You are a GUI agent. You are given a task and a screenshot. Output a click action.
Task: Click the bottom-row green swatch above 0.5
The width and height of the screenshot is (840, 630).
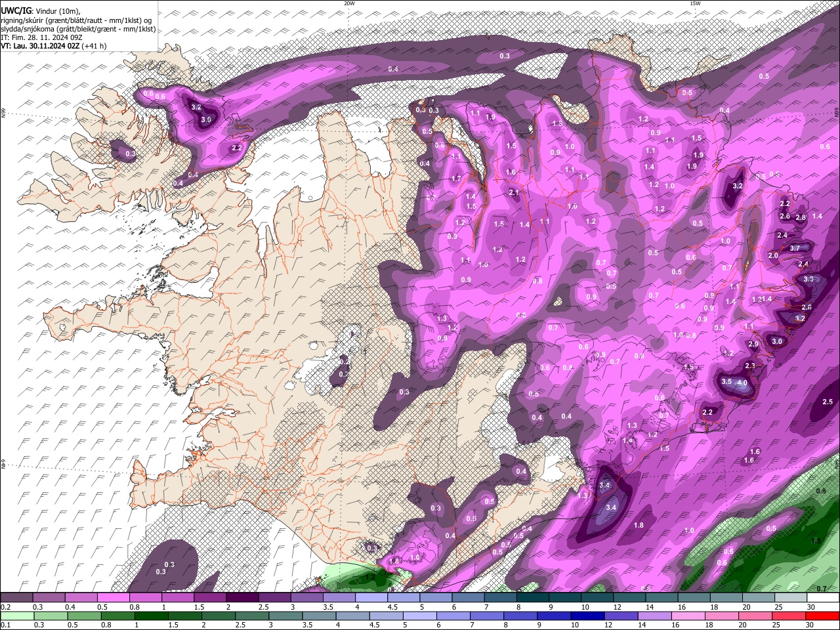[x=84, y=616]
